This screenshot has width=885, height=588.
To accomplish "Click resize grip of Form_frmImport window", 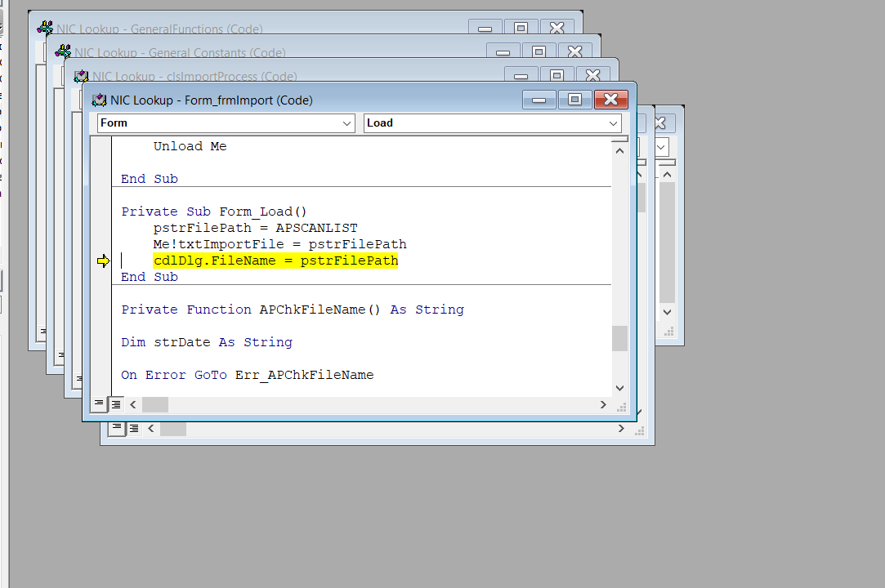I will coord(621,407).
